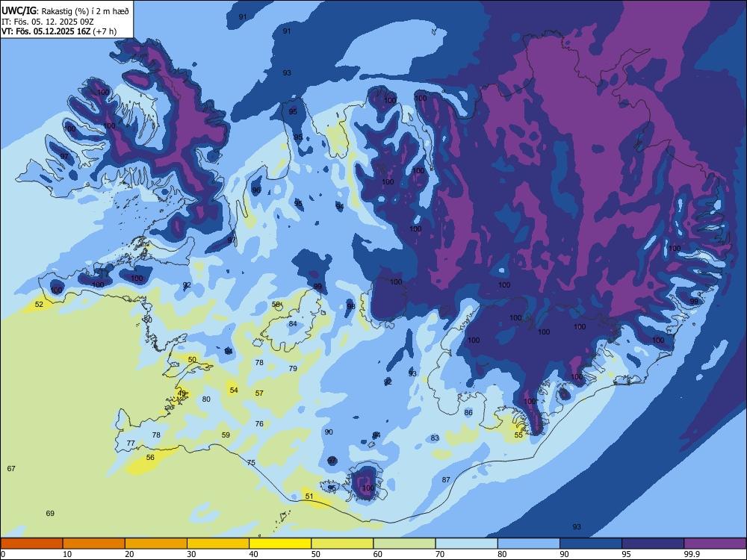Click the 10–20% orange legend swatch

point(94,544)
